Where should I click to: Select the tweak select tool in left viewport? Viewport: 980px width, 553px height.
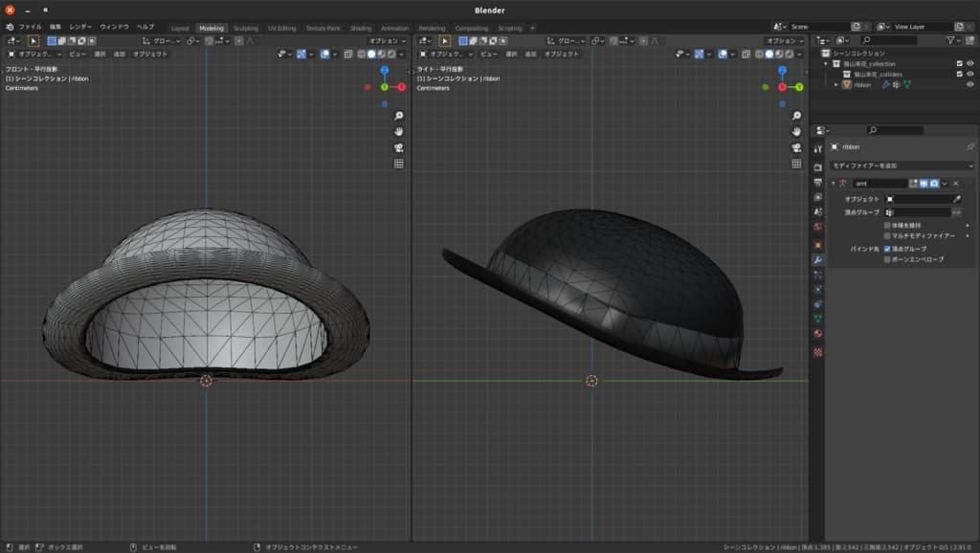(33, 41)
